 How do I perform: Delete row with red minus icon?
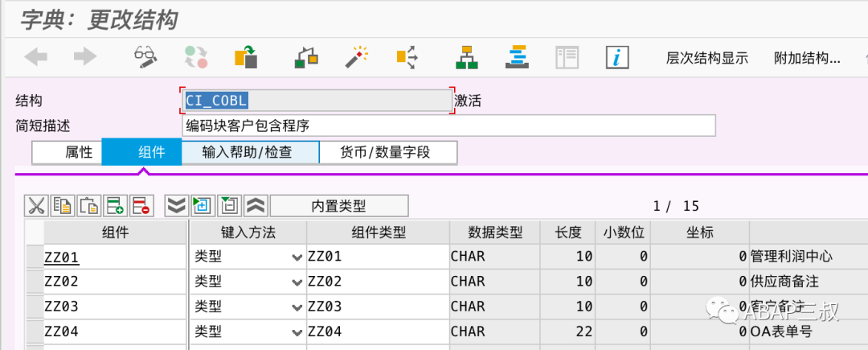click(x=141, y=206)
